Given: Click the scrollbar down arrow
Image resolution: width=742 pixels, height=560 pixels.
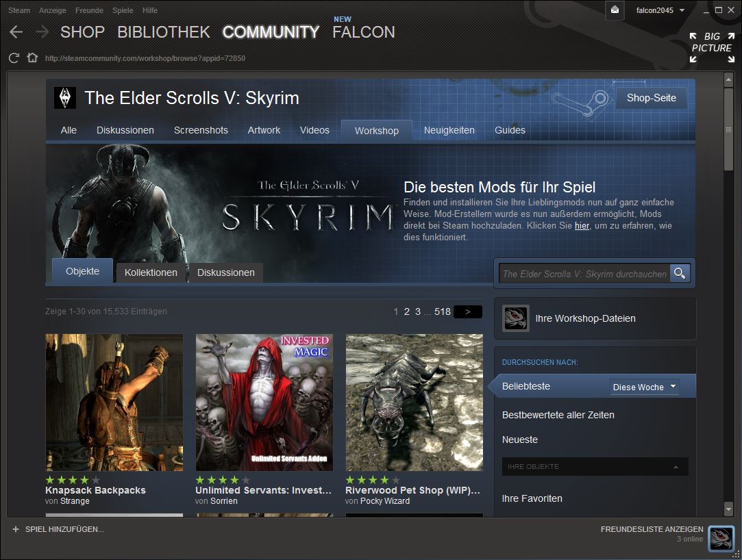Looking at the screenshot, I should 728,509.
